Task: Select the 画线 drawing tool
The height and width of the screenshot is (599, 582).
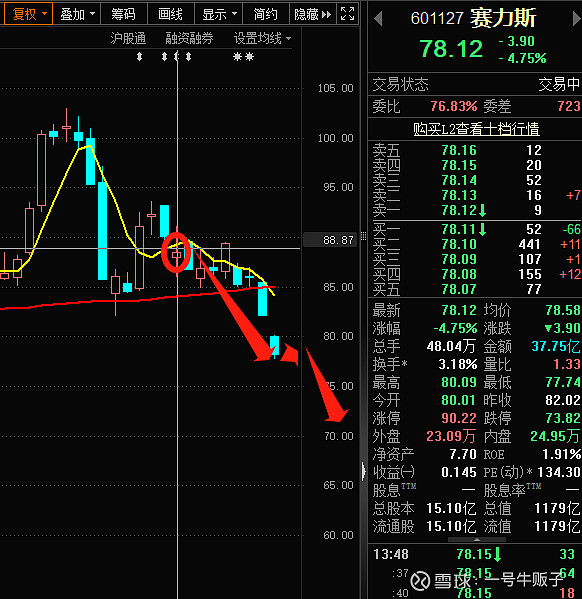Action: 170,14
